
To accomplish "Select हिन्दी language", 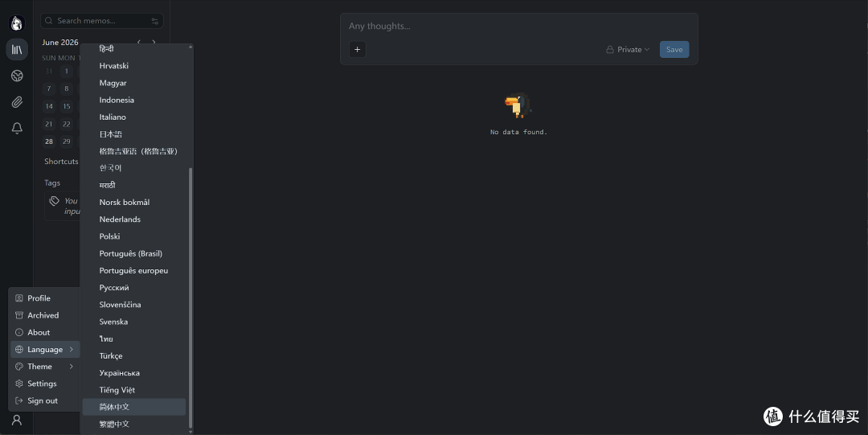I will [134, 49].
